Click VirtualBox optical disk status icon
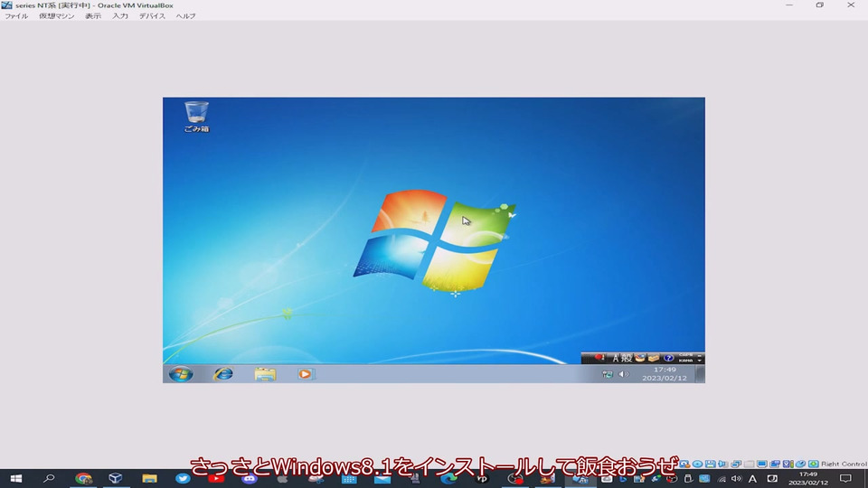Viewport: 868px width, 488px height. click(x=697, y=465)
